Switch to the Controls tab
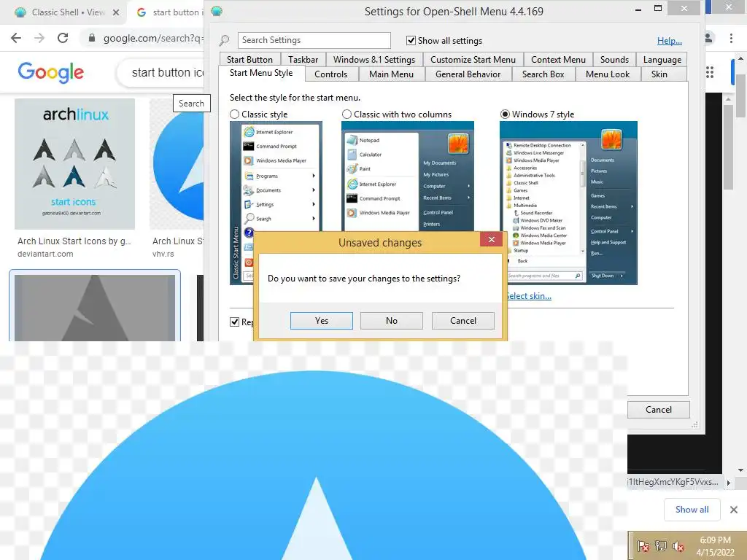Screen dimensions: 747x560 click(331, 74)
